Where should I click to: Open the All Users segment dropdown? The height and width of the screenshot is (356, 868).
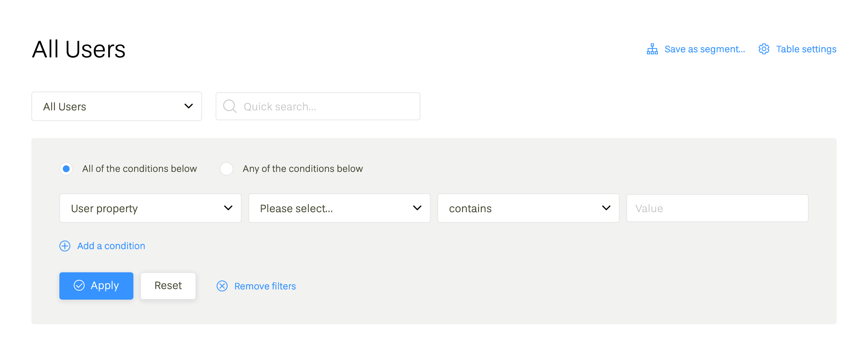[x=116, y=106]
